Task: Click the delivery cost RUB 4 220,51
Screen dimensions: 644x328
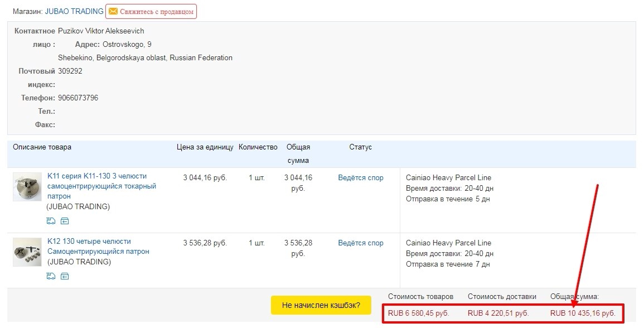Action: pyautogui.click(x=498, y=313)
